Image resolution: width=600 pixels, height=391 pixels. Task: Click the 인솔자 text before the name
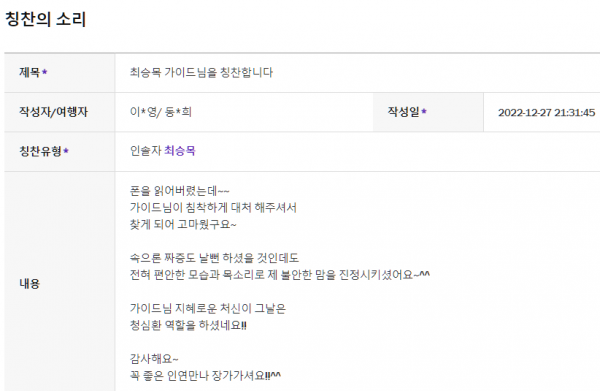click(146, 151)
